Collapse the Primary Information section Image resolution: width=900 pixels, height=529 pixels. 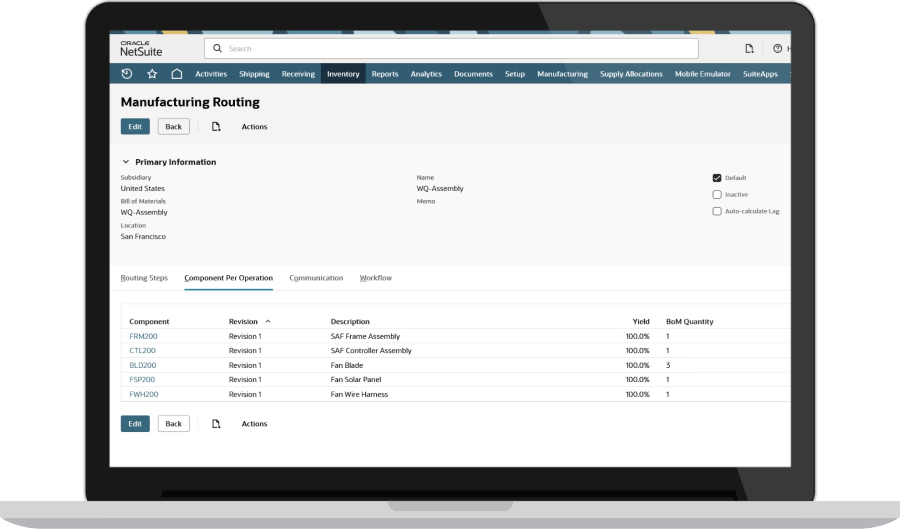click(x=126, y=162)
